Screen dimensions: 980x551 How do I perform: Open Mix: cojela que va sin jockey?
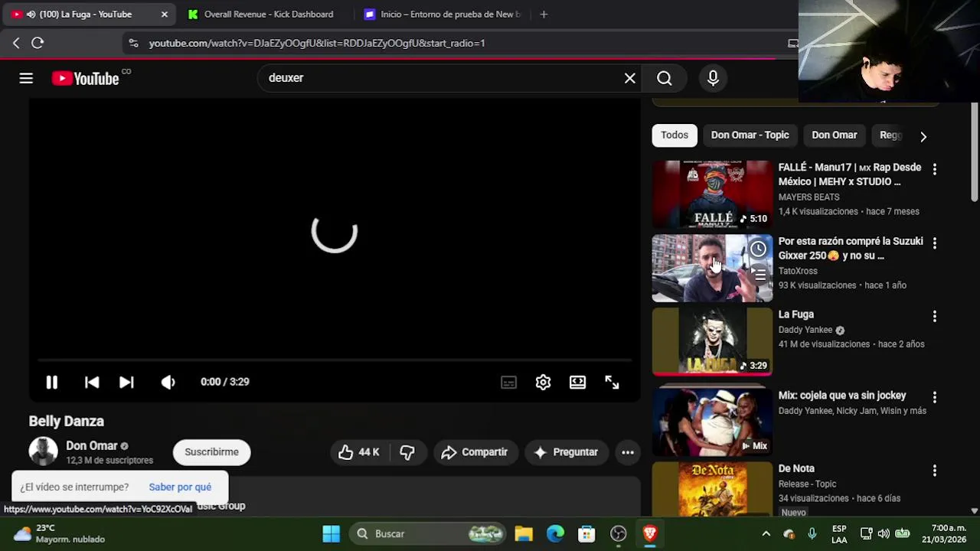pyautogui.click(x=841, y=396)
